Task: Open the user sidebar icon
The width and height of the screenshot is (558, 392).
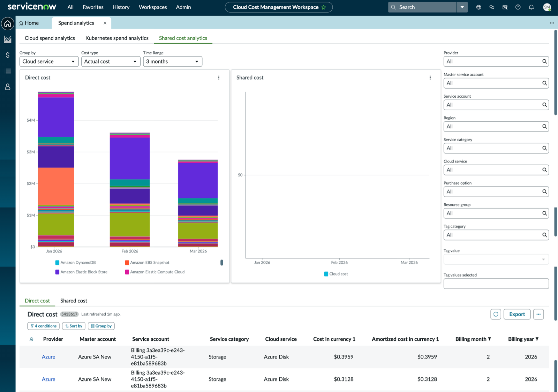Action: (8, 87)
